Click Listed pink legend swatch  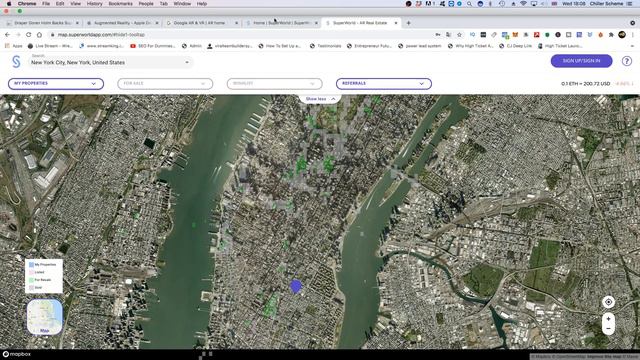[x=31, y=272]
